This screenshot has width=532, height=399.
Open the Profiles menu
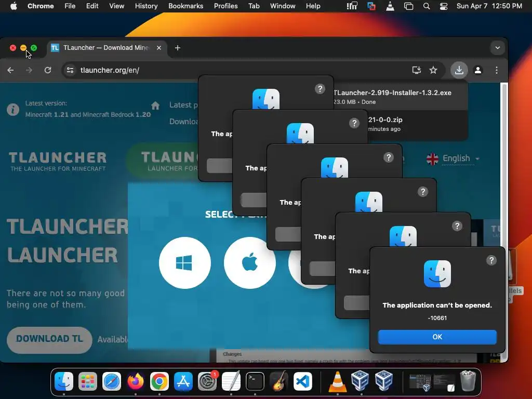tap(225, 6)
